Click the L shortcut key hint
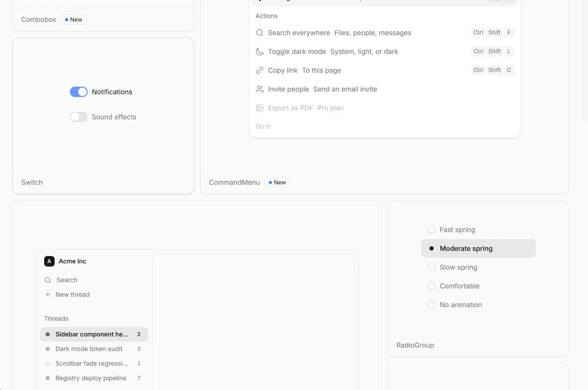Viewport: 588px width, 390px height. (x=509, y=51)
